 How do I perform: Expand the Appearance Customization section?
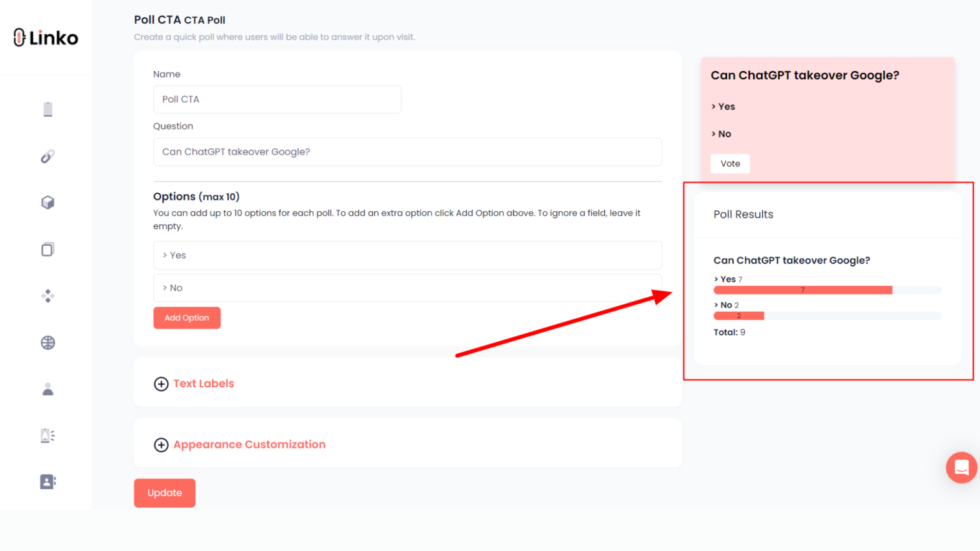click(239, 444)
